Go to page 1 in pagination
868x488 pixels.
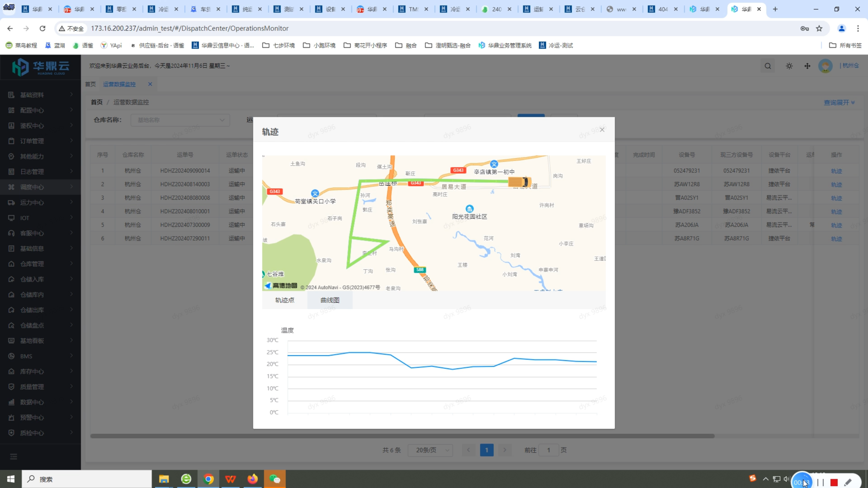point(487,450)
